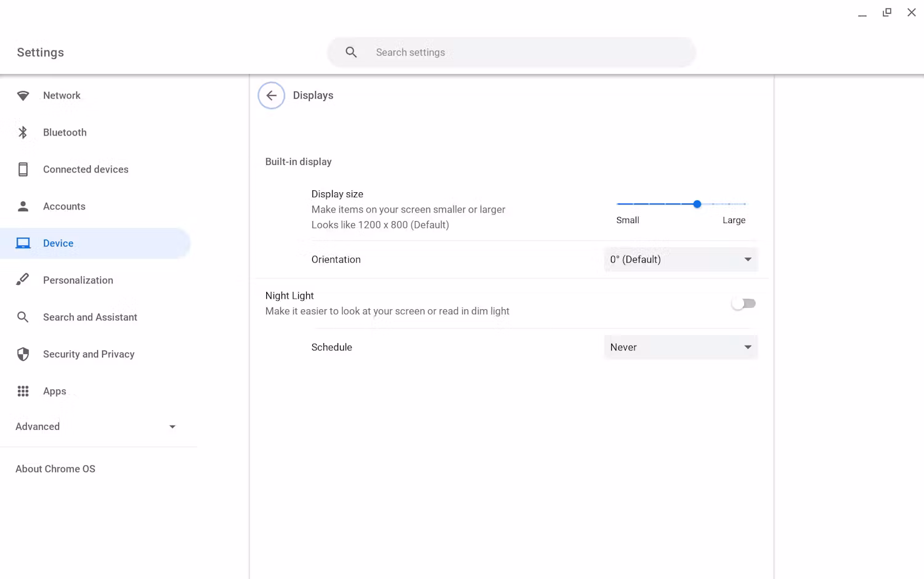The image size is (924, 579).
Task: Enable Night Light
Action: [x=744, y=303]
